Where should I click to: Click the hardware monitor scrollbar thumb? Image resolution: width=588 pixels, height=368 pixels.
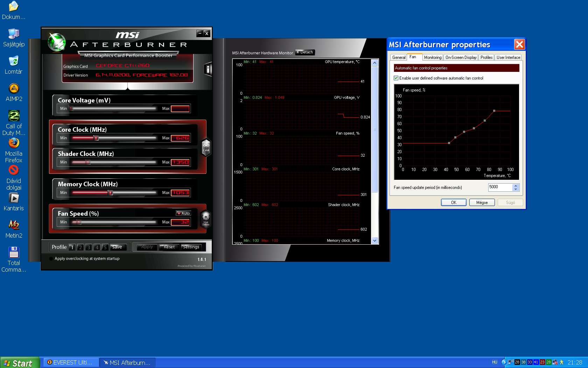coord(374,129)
